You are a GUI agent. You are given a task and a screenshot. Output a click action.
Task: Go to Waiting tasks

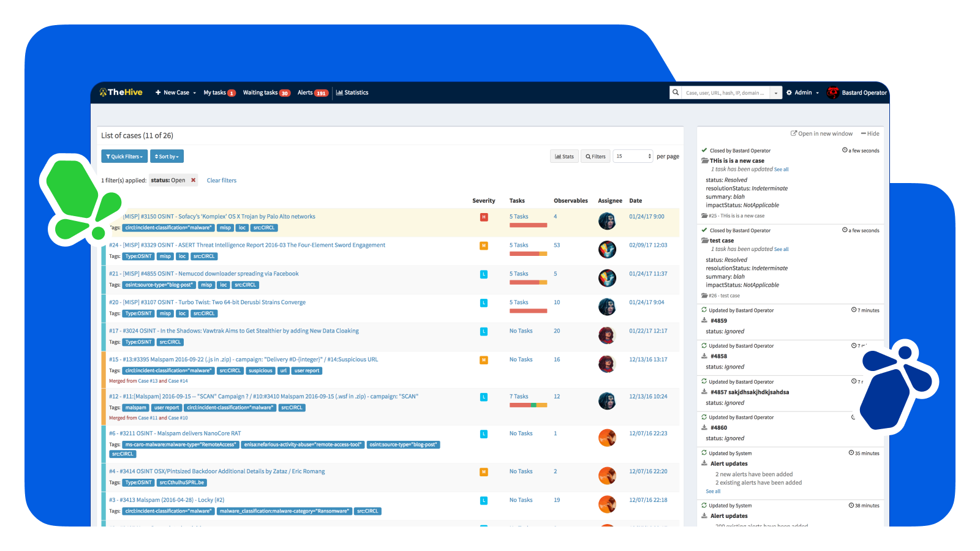[x=266, y=92]
